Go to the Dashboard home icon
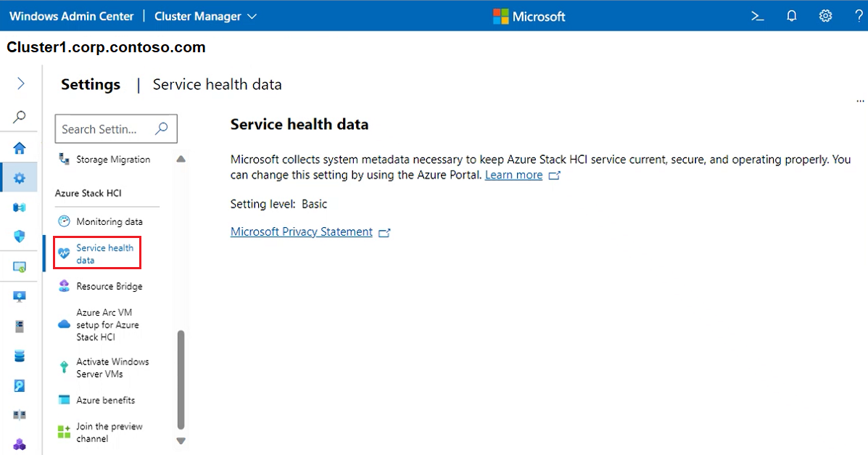 click(x=20, y=148)
